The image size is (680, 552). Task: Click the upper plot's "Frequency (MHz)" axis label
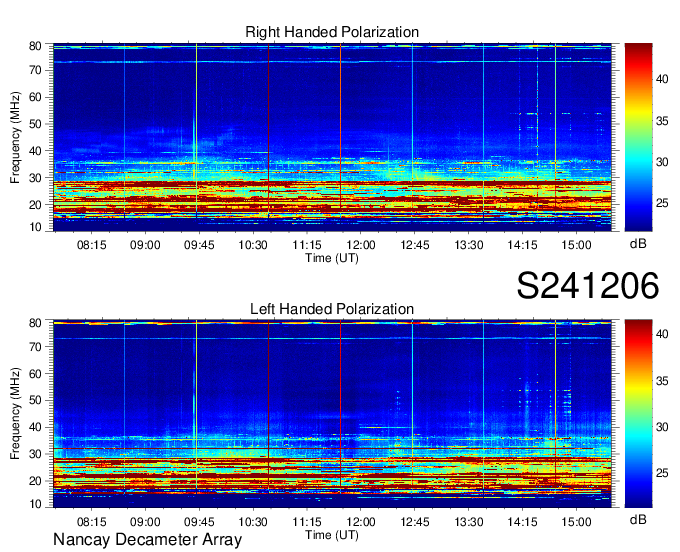click(x=15, y=137)
